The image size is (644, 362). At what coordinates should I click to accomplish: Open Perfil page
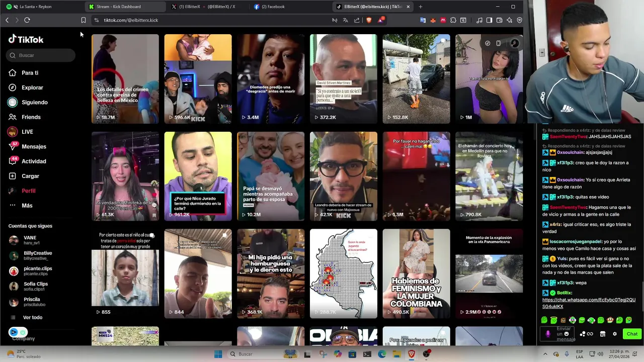pyautogui.click(x=22, y=191)
